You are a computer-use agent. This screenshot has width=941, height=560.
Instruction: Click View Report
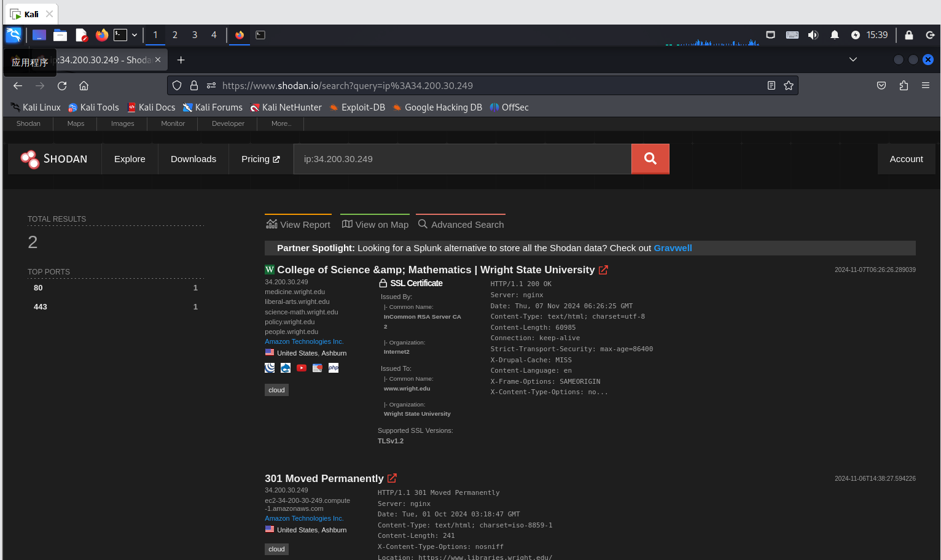coord(298,225)
